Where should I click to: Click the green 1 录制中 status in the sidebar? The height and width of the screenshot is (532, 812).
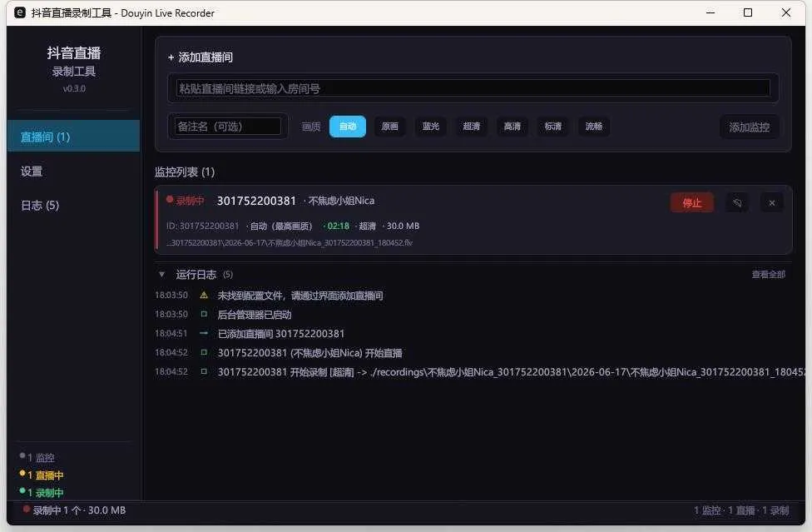point(41,493)
